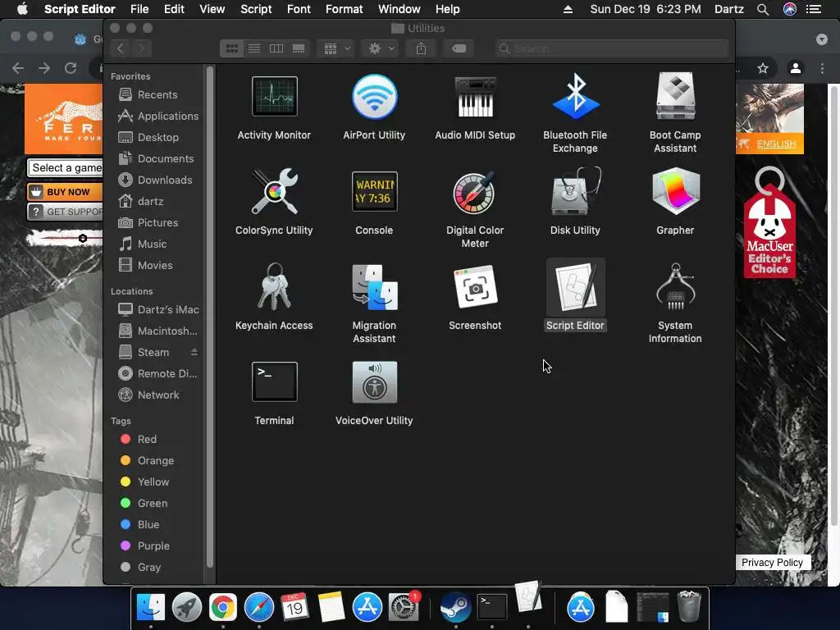Switch Finder to gallery view
This screenshot has height=630, width=840.
point(299,48)
